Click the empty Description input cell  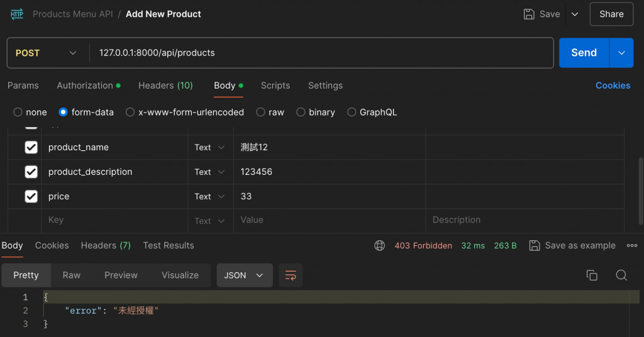tap(525, 220)
